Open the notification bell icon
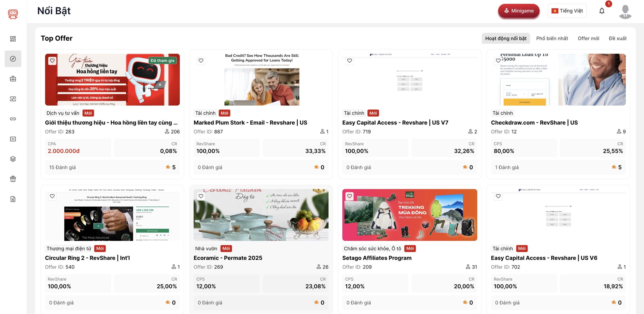644x314 pixels. point(601,11)
